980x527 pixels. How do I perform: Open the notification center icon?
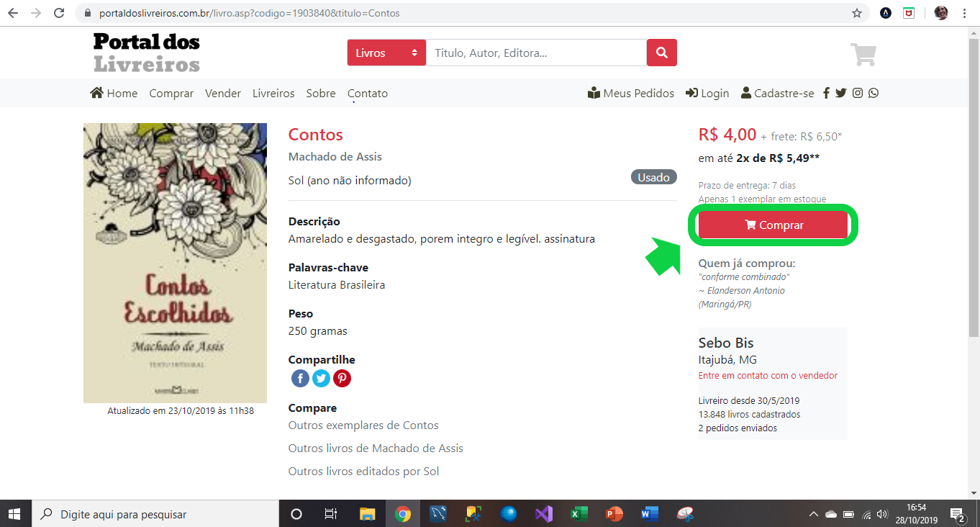(x=958, y=515)
